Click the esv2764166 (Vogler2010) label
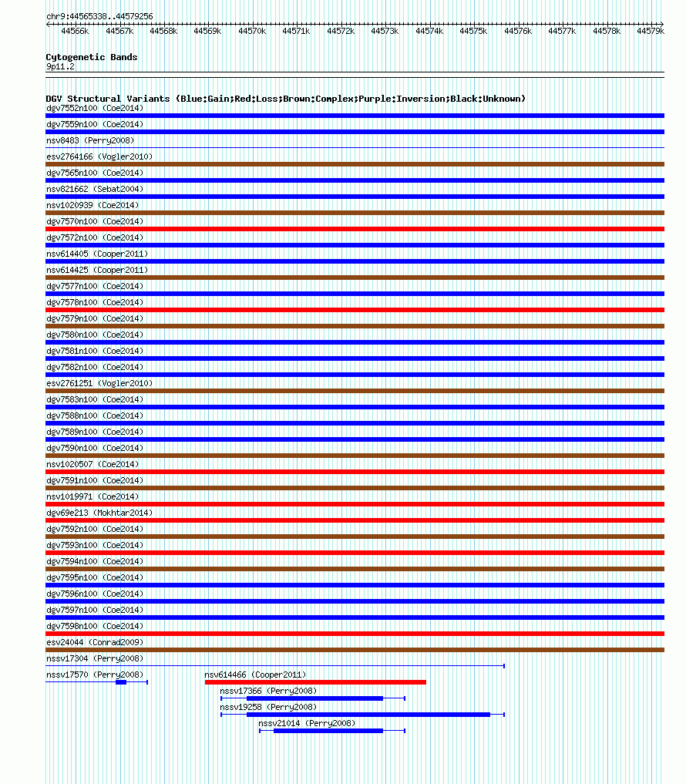 (x=99, y=156)
